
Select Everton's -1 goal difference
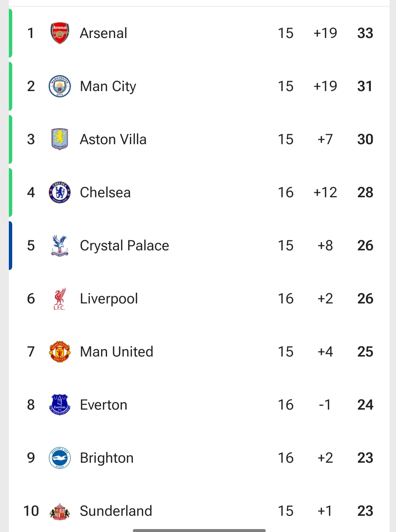325,405
